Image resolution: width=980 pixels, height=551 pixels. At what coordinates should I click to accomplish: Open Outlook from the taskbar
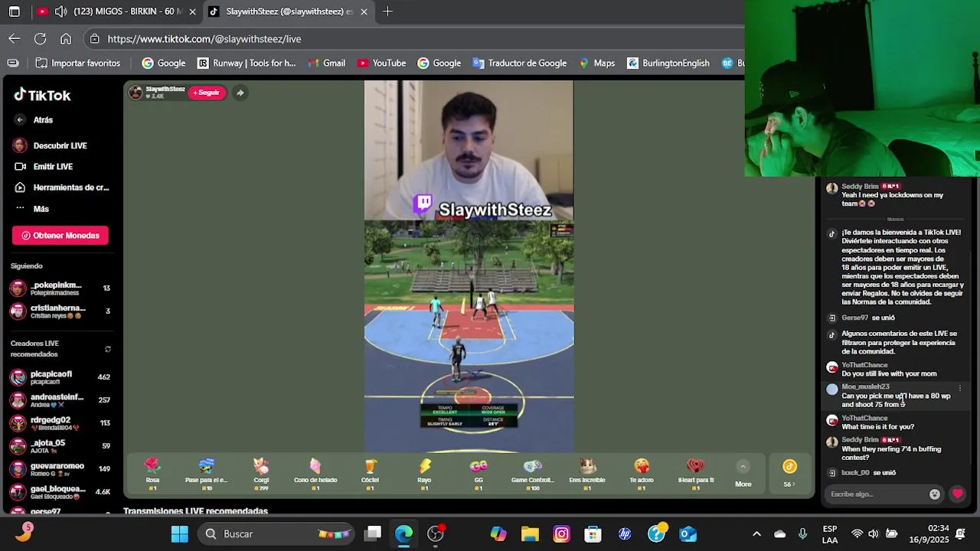688,533
